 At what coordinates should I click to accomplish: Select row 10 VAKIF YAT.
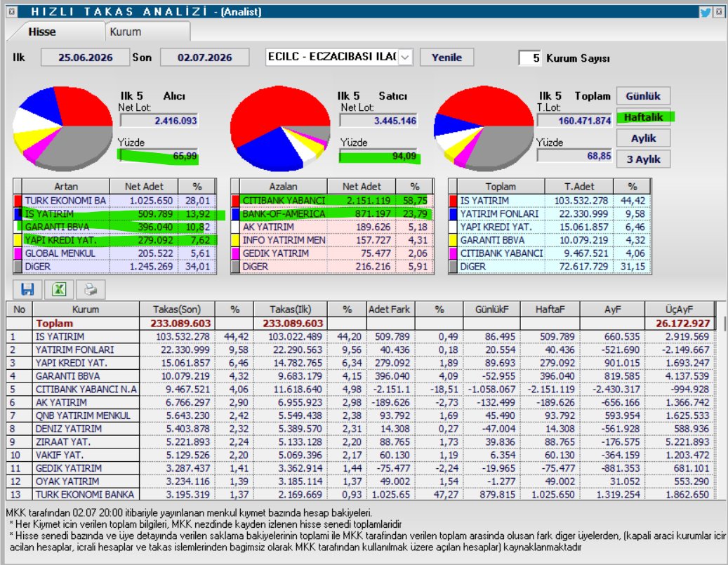coord(360,455)
